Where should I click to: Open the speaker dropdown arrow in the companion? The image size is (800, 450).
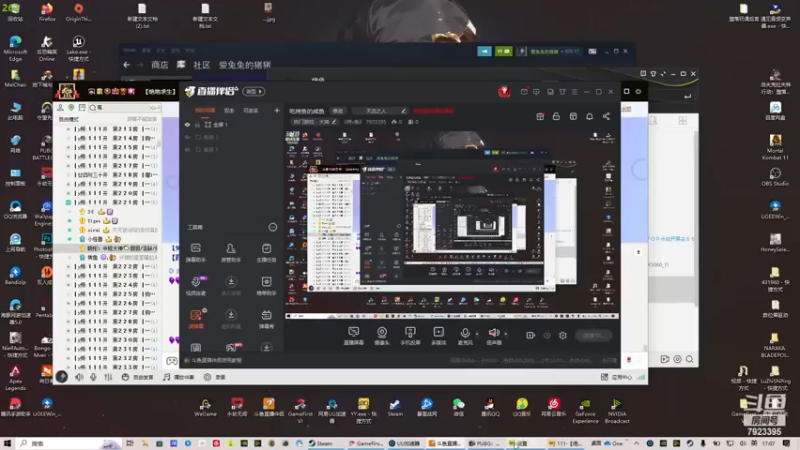coord(506,334)
